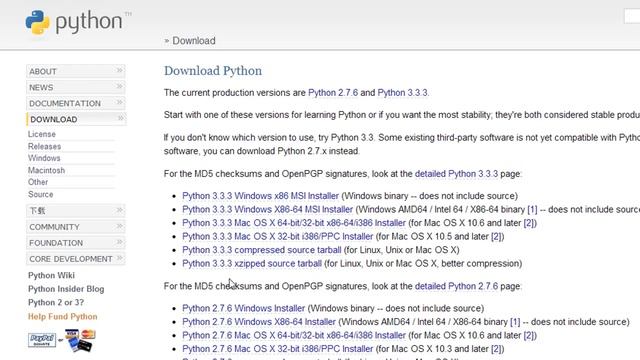Open the Macintosh submenu link
The image size is (640, 360).
47,170
